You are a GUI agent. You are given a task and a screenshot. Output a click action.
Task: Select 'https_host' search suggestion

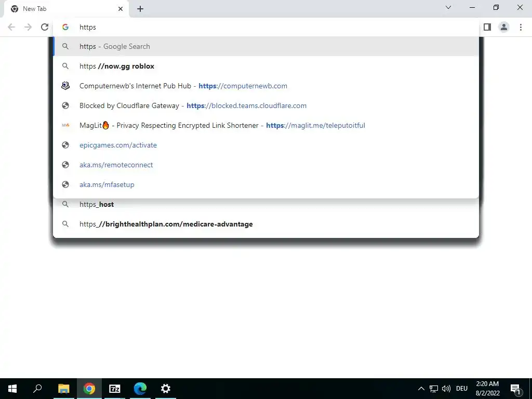coord(265,204)
